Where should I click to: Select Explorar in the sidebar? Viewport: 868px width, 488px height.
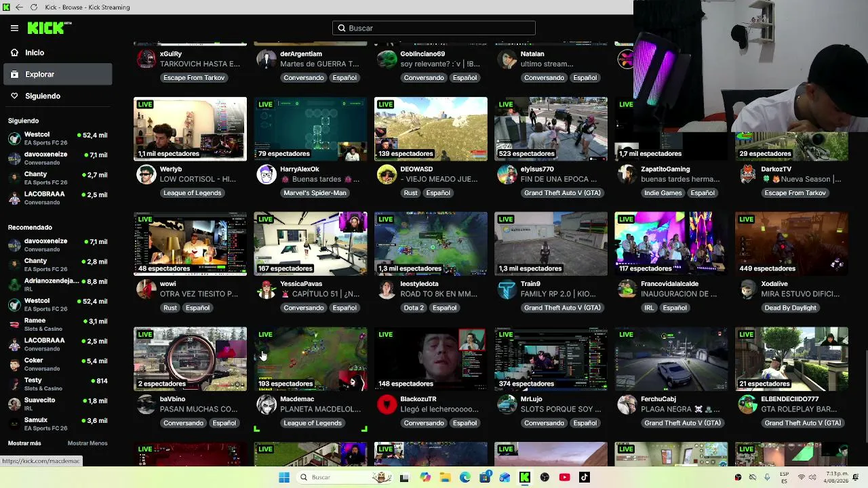[x=58, y=75]
